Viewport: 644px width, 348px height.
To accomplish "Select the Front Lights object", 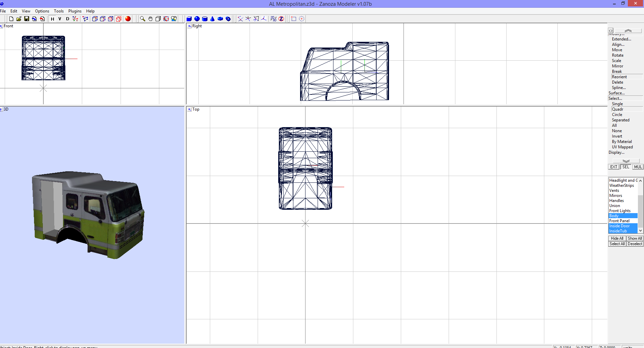I will click(620, 210).
